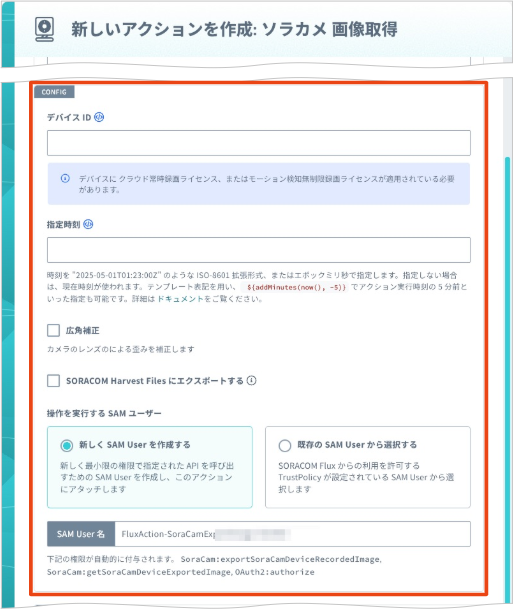Click the info icon in the blue license notice
513x609 pixels.
pos(65,178)
